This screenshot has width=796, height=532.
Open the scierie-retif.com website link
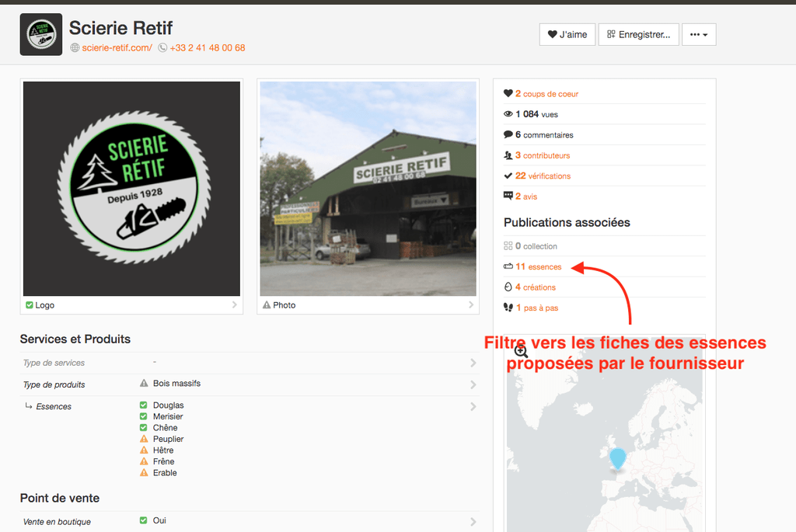[x=117, y=47]
